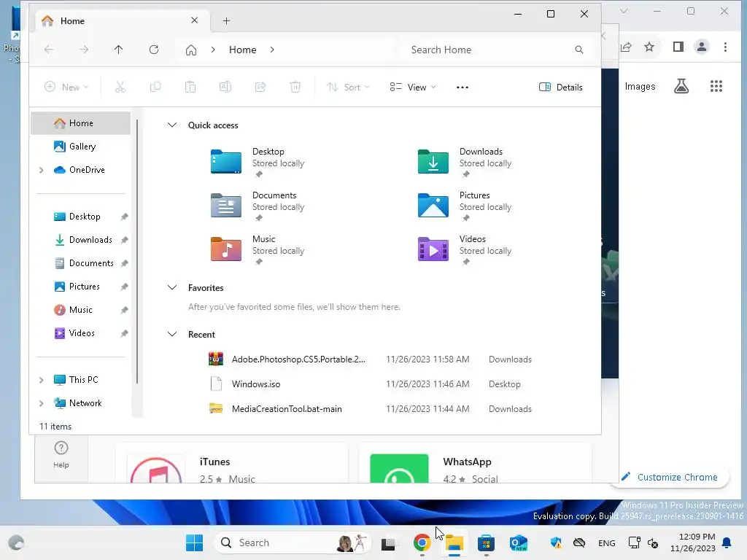
Task: Open the Sort dropdown
Action: (348, 87)
